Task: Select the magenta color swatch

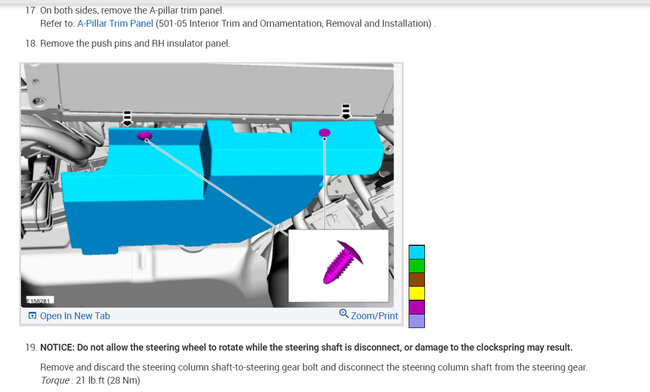Action: 417,307
